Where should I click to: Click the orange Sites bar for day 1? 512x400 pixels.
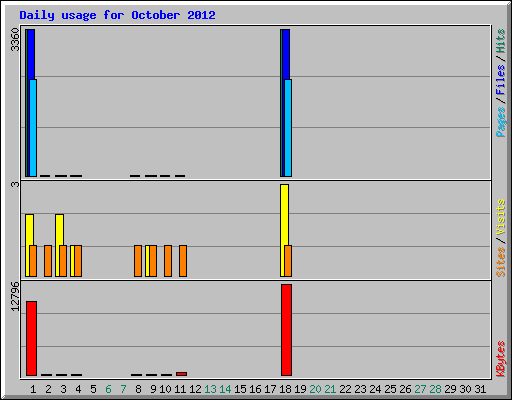(33, 261)
